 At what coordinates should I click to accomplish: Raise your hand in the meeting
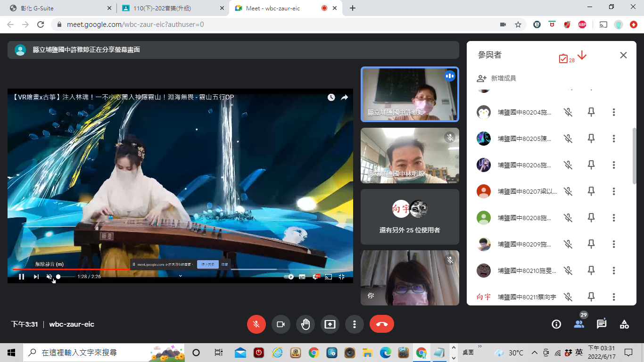(x=305, y=324)
